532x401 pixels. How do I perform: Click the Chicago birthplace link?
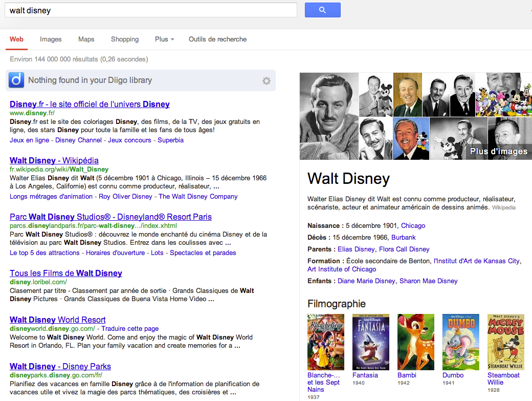413,226
